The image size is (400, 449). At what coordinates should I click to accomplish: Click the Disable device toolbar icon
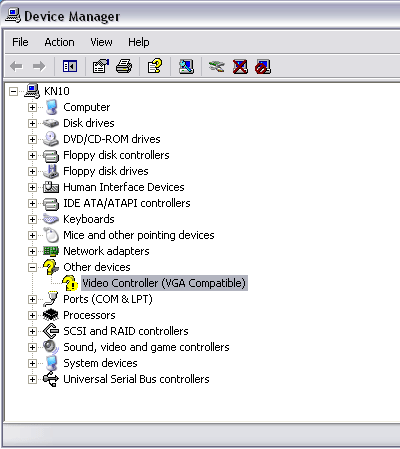263,66
